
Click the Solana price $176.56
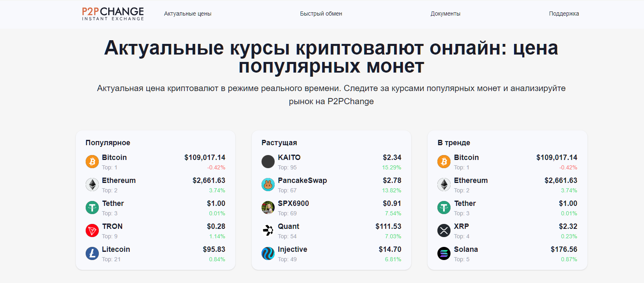point(564,249)
